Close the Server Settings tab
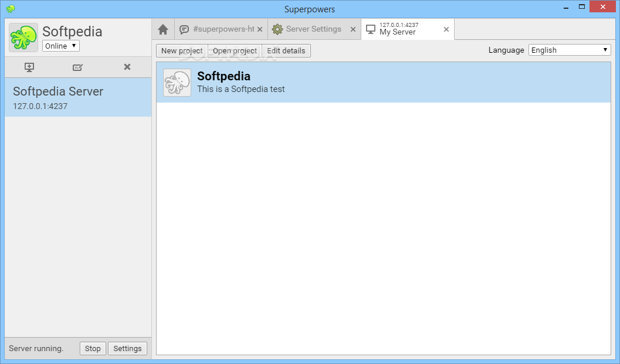 point(353,29)
